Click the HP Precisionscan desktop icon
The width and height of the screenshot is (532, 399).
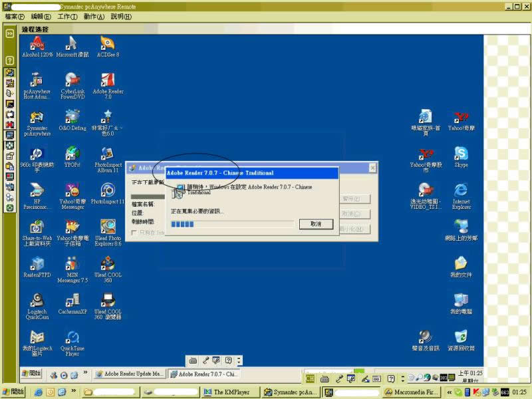click(37, 196)
